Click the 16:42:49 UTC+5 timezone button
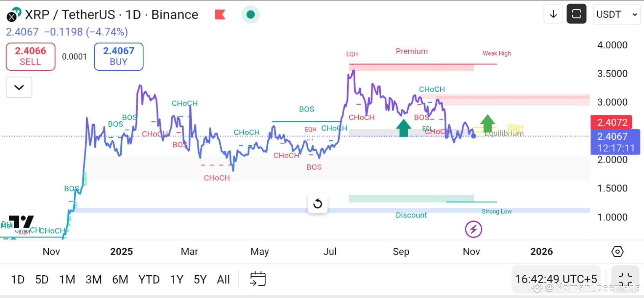 [x=556, y=279]
